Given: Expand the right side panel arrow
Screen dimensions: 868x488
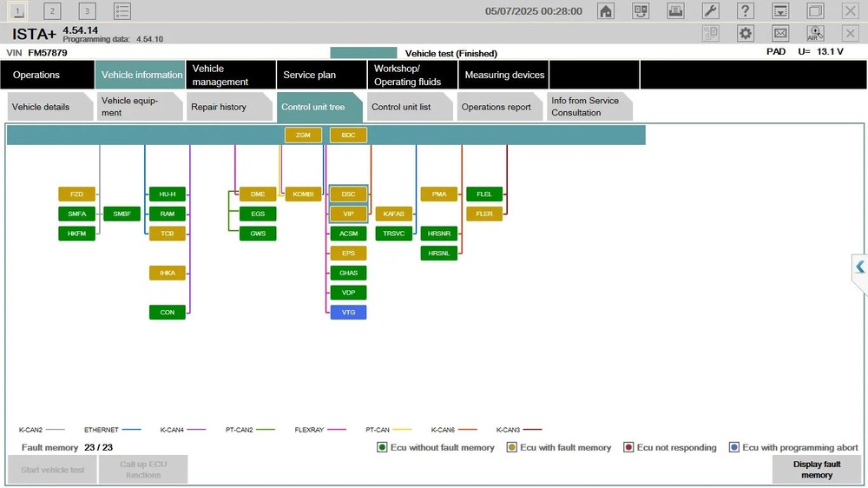Looking at the screenshot, I should tap(858, 267).
